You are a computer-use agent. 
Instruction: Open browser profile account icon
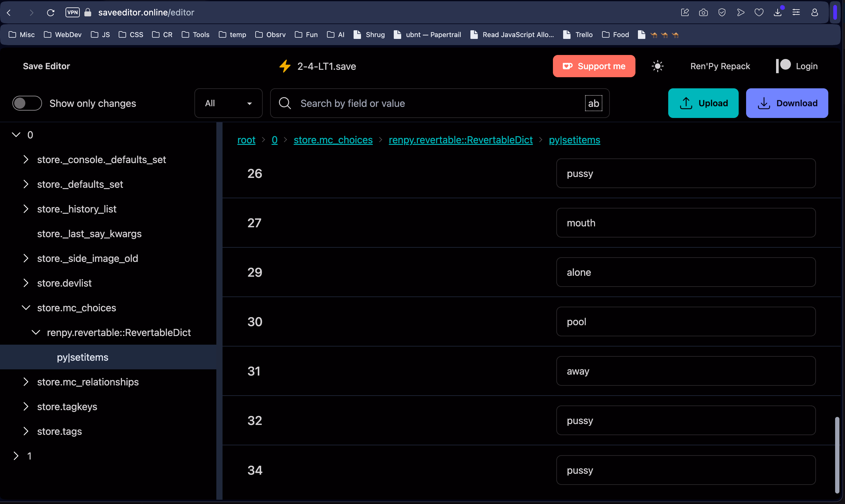pos(814,13)
